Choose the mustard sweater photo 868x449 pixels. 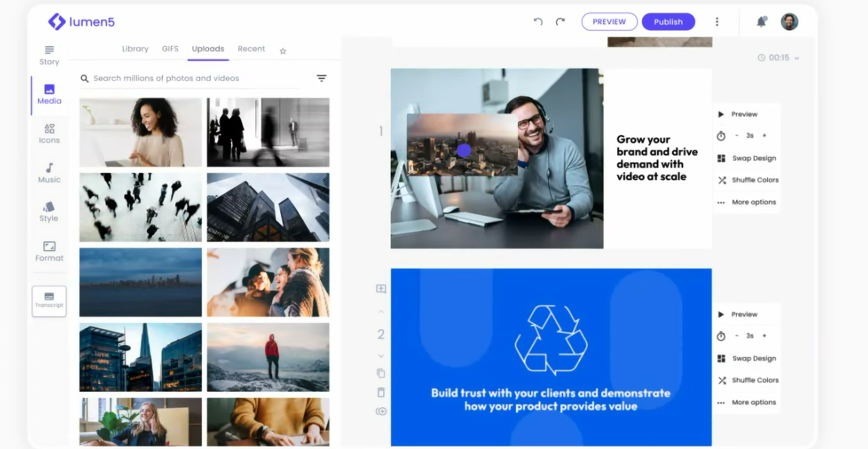[x=268, y=422]
